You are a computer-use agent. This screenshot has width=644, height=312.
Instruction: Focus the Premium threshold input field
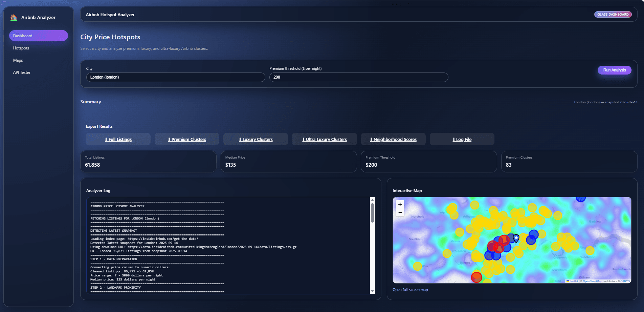359,77
